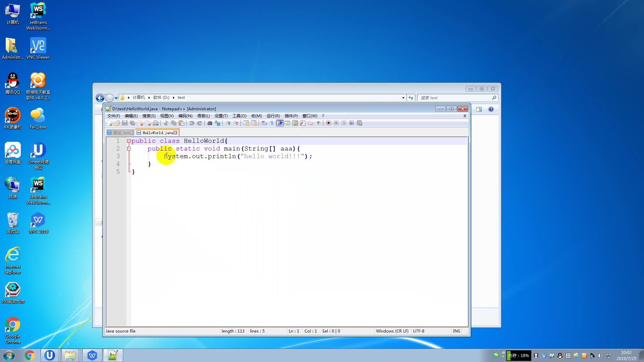Image resolution: width=644 pixels, height=362 pixels.
Task: Open Find with binoculars icon
Action: pos(210,123)
